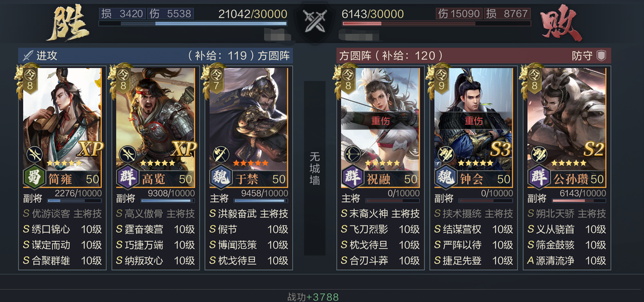Click the sword icon beside 进攻

tap(28, 55)
